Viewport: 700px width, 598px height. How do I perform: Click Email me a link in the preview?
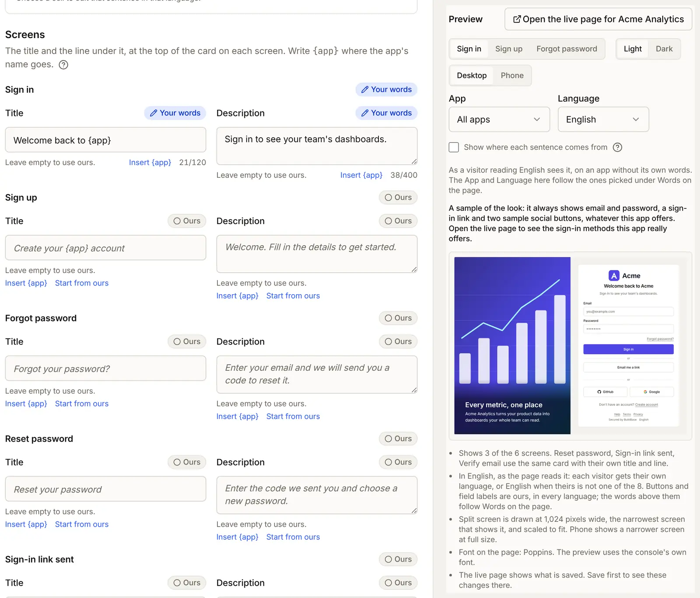coord(628,367)
